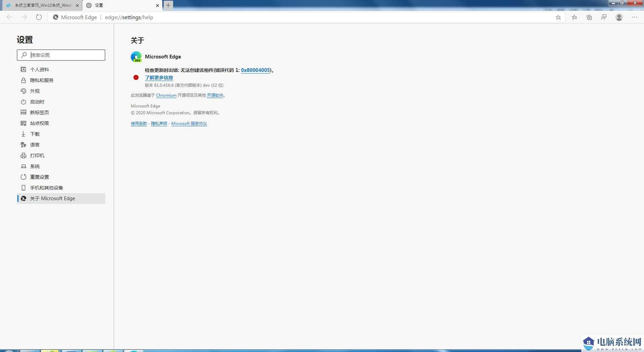Open 启动时 settings section
644x352 pixels.
click(61, 102)
